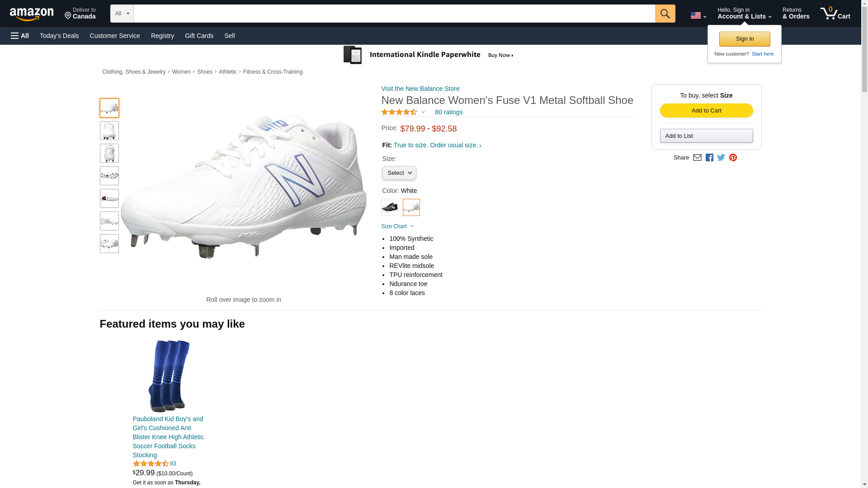Select the black color swatch
The height and width of the screenshot is (488, 868).
(389, 207)
